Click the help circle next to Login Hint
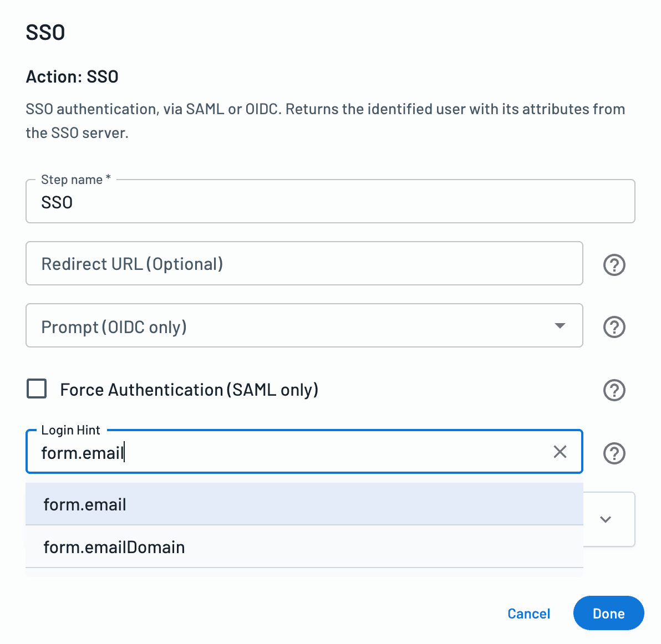661x644 pixels. point(614,453)
